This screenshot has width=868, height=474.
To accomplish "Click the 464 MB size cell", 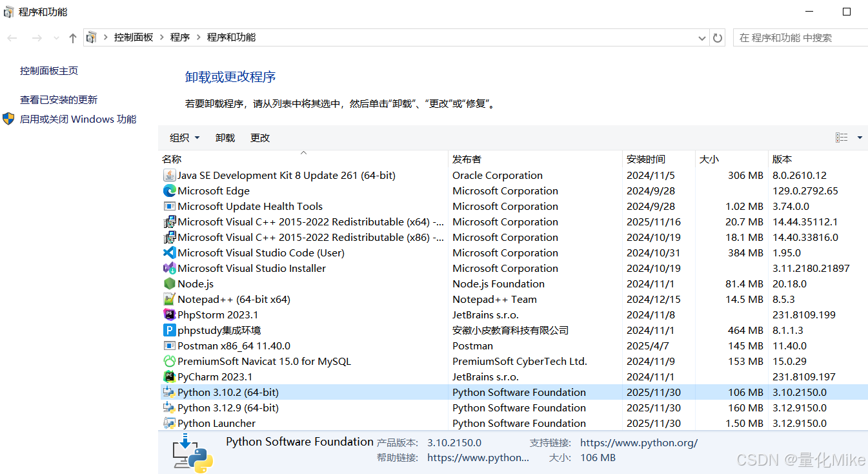I will (x=745, y=330).
